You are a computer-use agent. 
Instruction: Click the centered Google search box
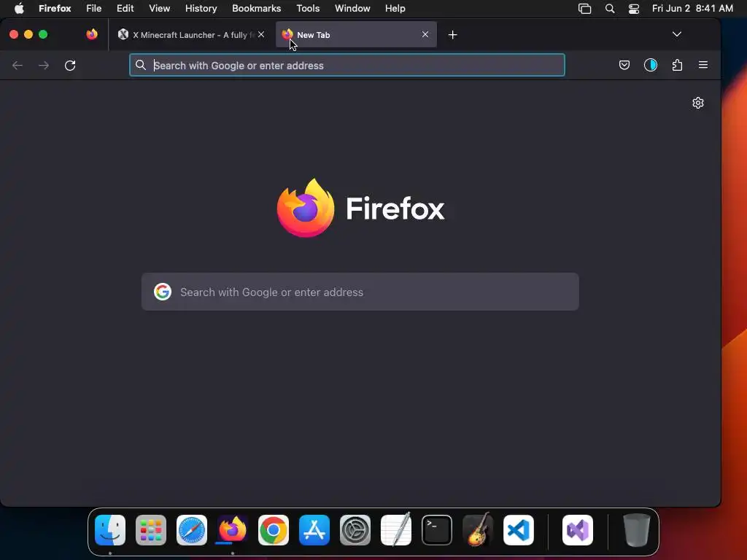(360, 292)
